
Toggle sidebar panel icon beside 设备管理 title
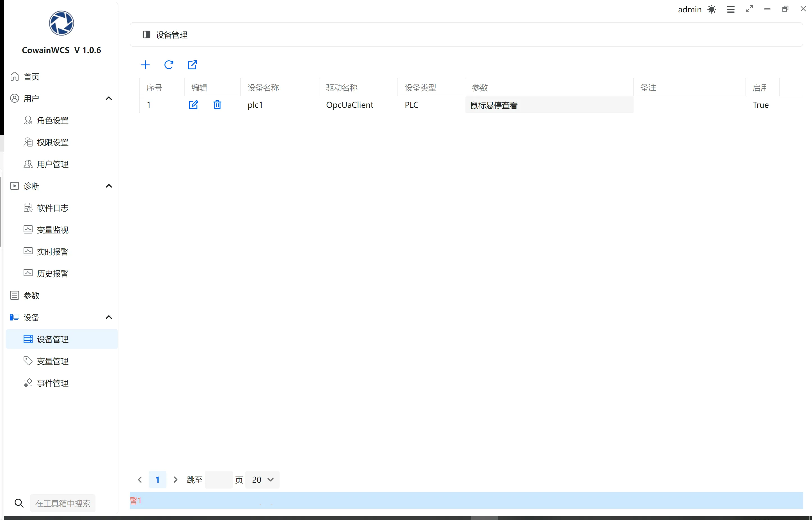[146, 35]
